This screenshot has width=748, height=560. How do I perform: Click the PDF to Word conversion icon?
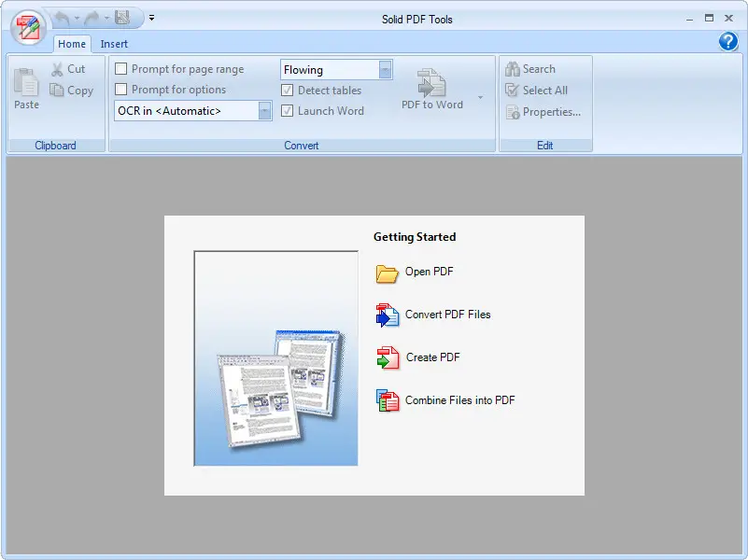tap(431, 82)
